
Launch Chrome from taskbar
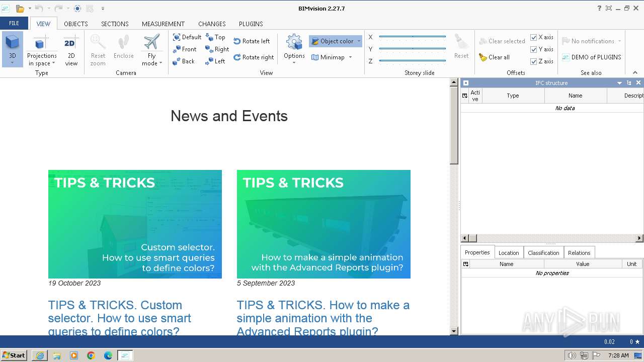(91, 355)
